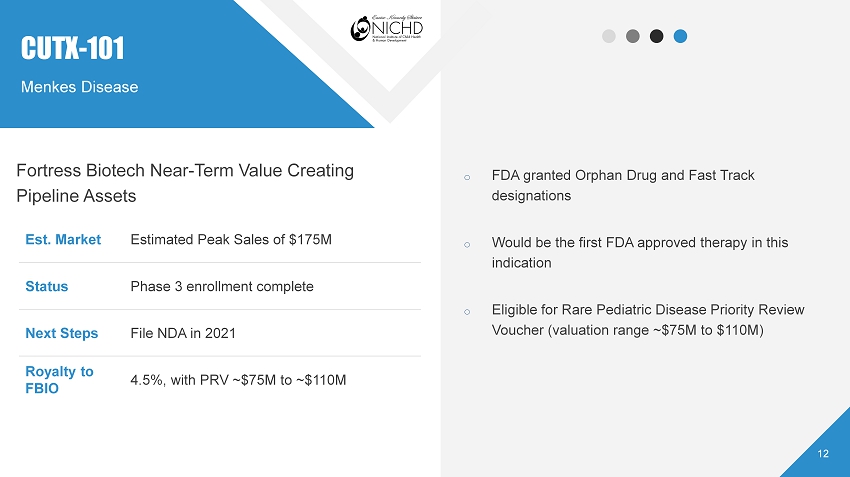The height and width of the screenshot is (477, 850).
Task: Click the medium gray dot indicator
Action: (x=633, y=36)
